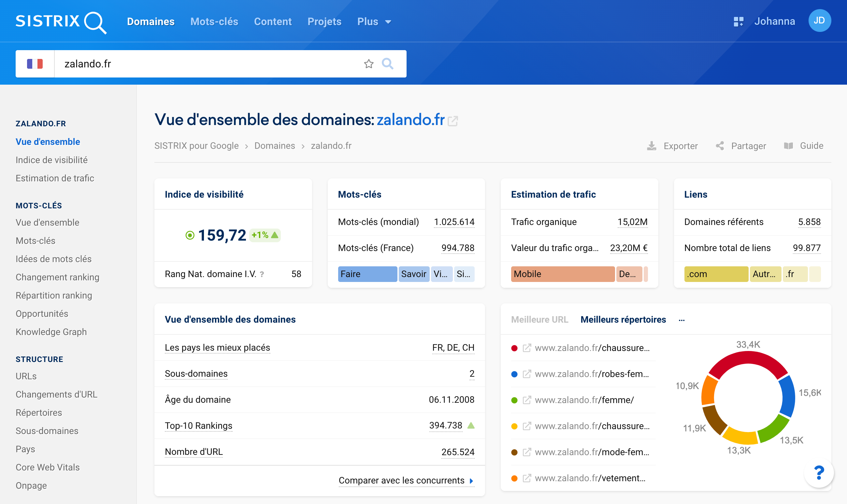Open sidebar Estimation de trafic
847x504 pixels.
(55, 178)
